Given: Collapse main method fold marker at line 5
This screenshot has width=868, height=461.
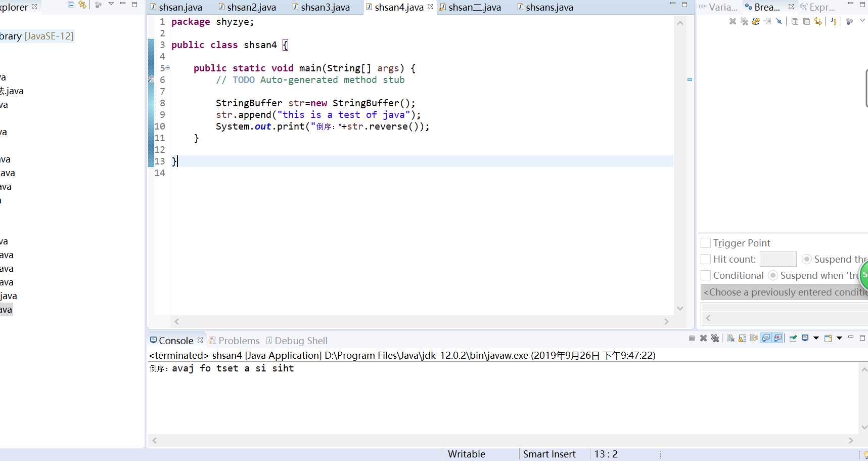Looking at the screenshot, I should (167, 68).
